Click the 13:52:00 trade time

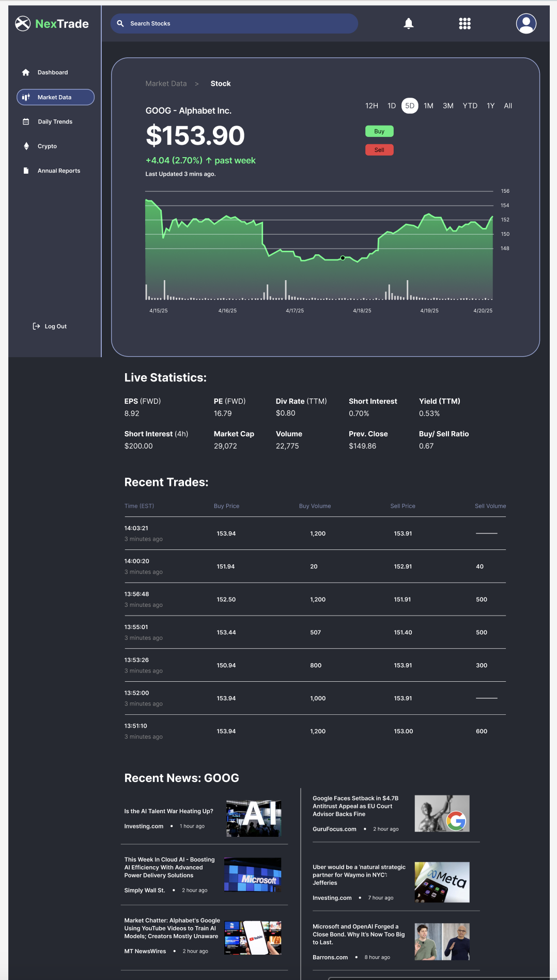[136, 693]
